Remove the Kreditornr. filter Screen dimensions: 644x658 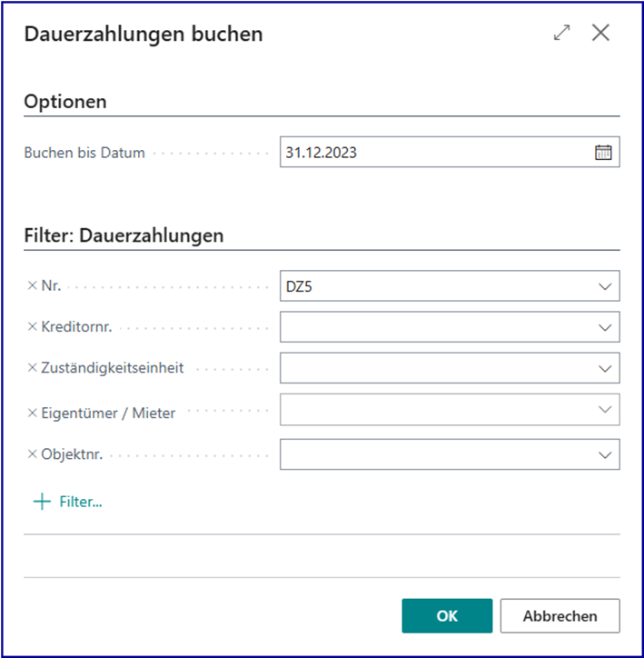(33, 326)
